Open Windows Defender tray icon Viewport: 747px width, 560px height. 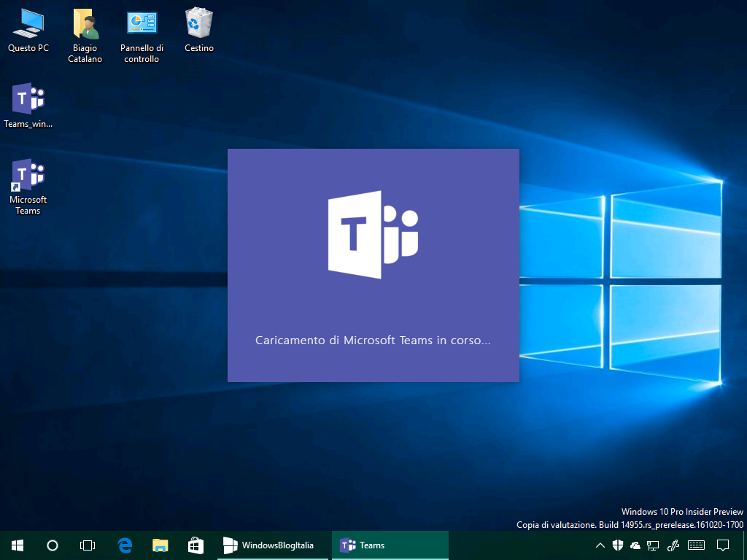[x=618, y=545]
